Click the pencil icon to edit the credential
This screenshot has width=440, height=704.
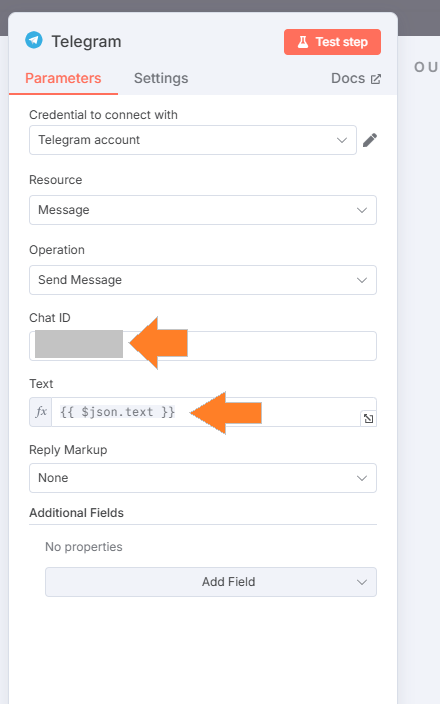[x=370, y=140]
